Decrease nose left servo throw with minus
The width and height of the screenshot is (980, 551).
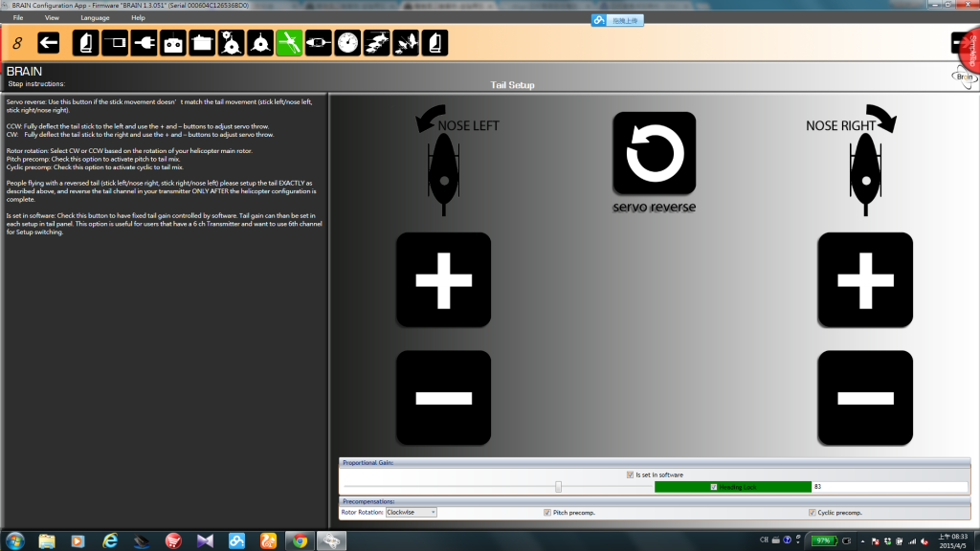click(x=443, y=398)
